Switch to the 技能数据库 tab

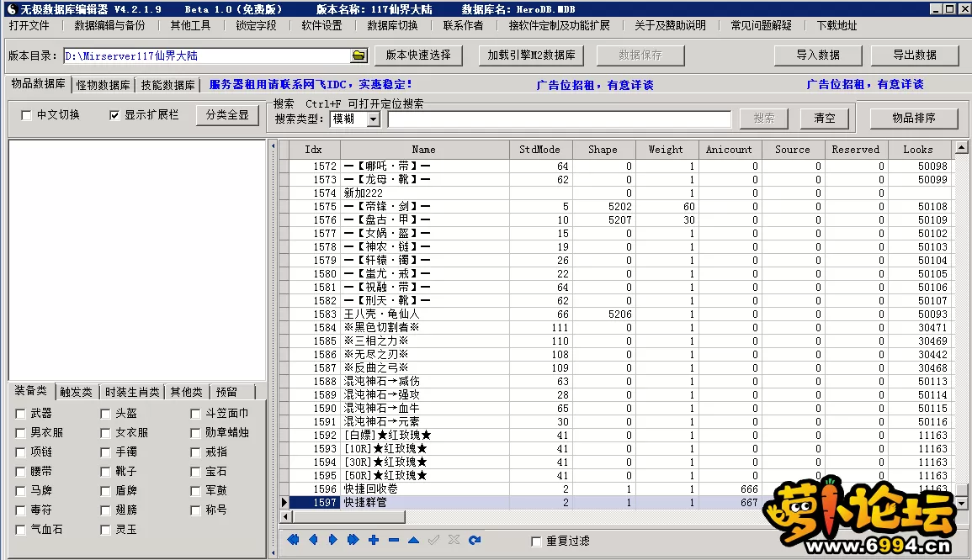(167, 85)
